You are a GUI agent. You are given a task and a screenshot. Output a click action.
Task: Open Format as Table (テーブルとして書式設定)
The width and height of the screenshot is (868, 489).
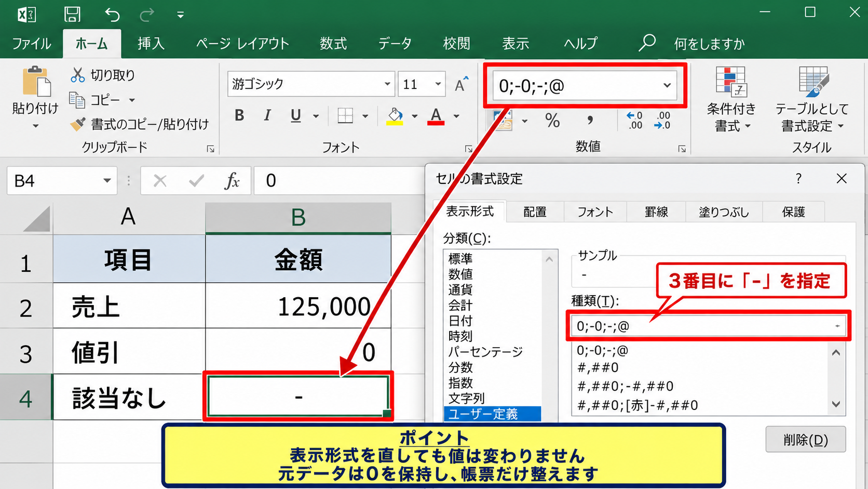tap(812, 99)
